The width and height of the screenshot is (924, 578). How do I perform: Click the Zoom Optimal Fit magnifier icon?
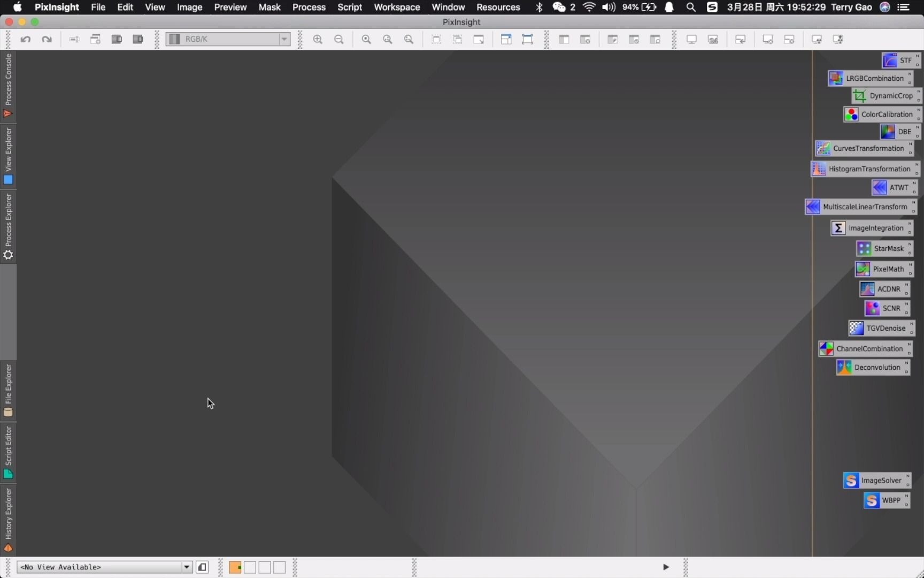(x=409, y=39)
